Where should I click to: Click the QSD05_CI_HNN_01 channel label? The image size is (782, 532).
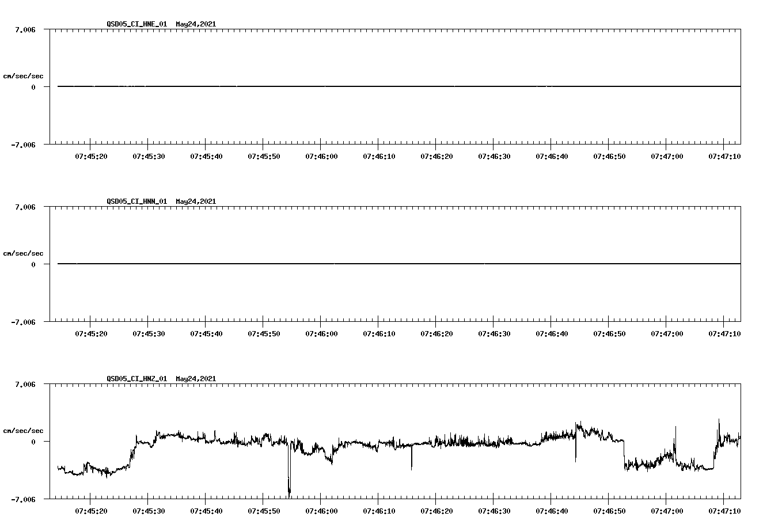coord(136,202)
